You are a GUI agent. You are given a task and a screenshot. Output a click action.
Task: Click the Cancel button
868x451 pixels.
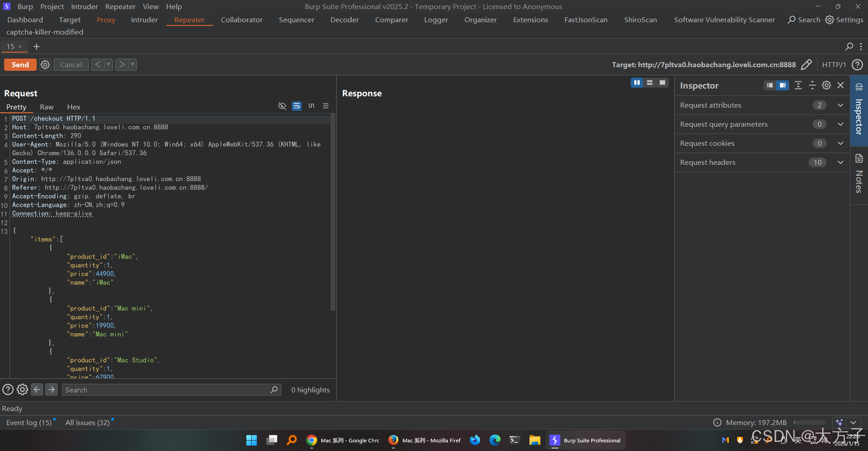[71, 64]
